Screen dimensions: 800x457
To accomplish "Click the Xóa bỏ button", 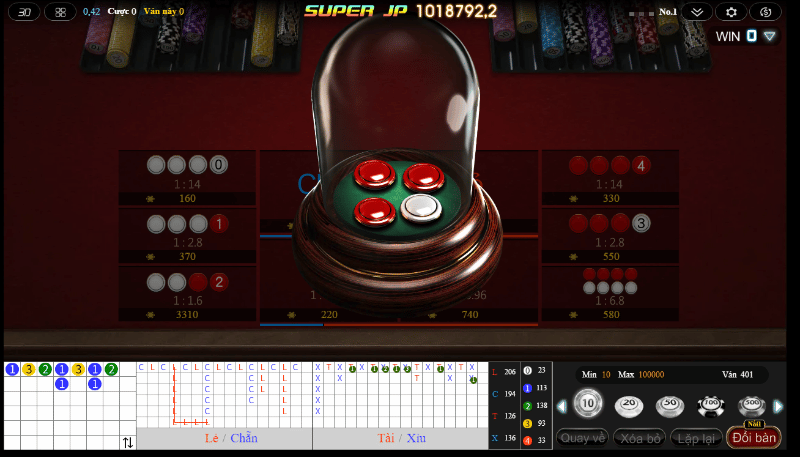I will coord(640,438).
